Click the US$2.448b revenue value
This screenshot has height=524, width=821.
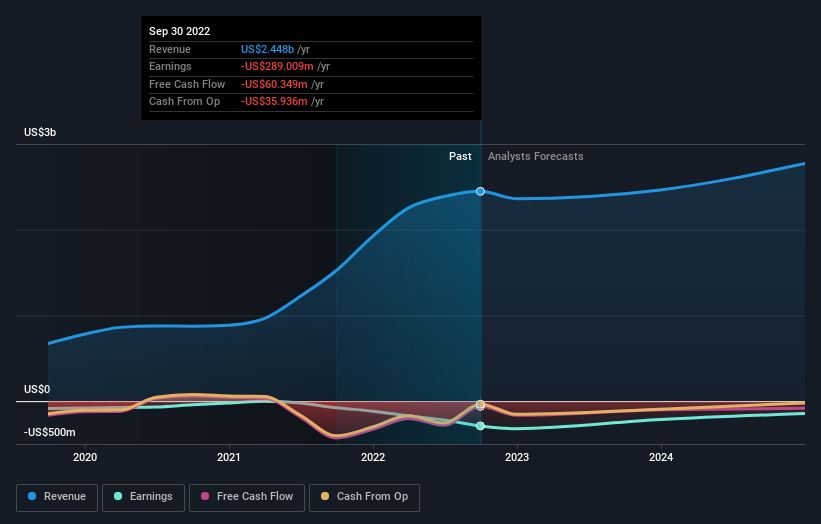coord(268,49)
